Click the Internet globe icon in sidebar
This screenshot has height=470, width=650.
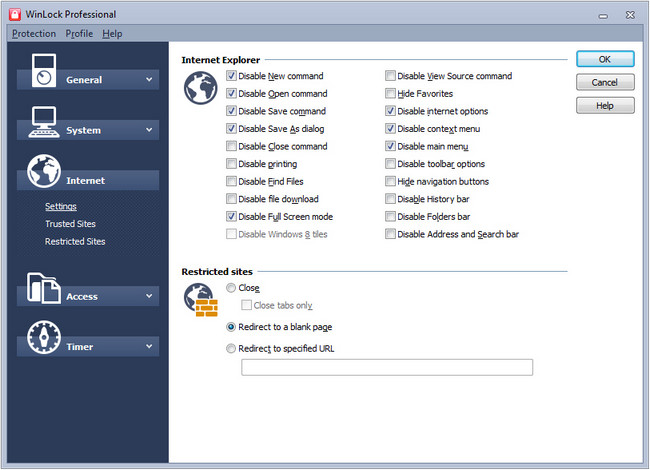46,172
